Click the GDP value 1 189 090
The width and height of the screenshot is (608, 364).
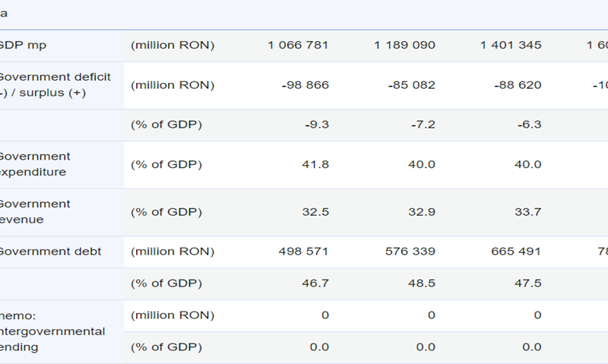point(404,45)
